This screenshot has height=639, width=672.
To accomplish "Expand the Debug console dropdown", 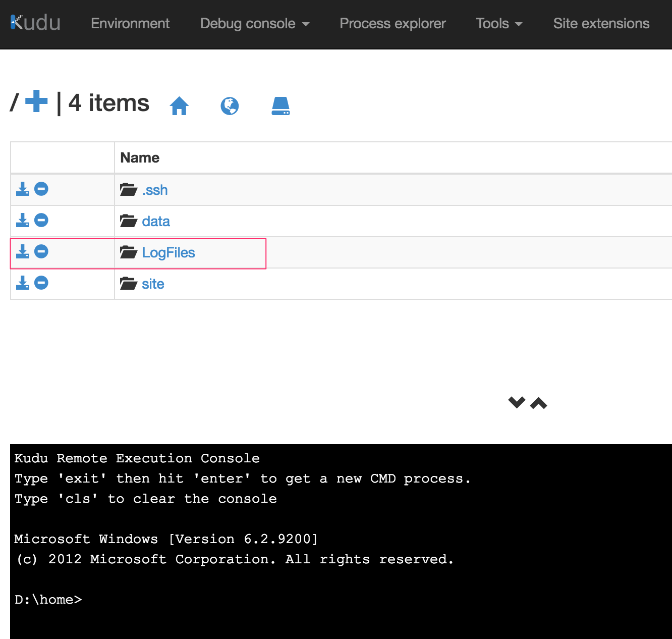I will click(255, 24).
